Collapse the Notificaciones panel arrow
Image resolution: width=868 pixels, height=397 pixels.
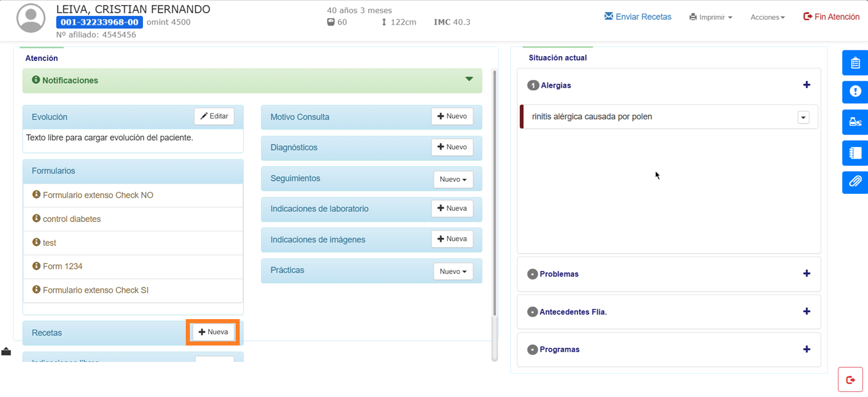[469, 79]
